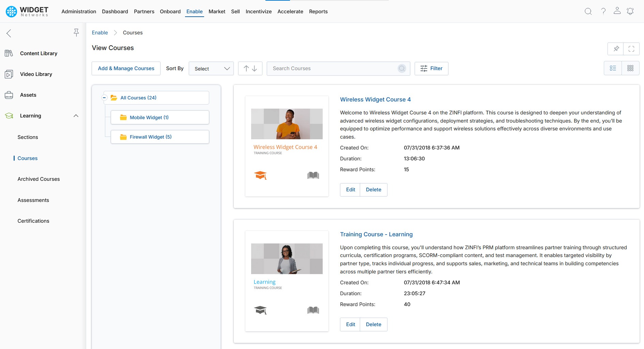
Task: Open the Reports menu
Action: [318, 12]
